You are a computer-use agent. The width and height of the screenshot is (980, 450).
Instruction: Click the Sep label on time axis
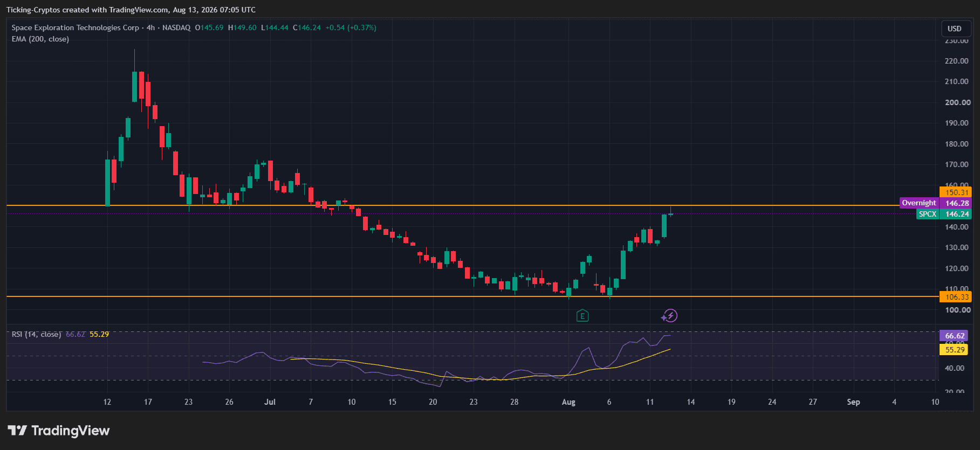[x=853, y=402]
